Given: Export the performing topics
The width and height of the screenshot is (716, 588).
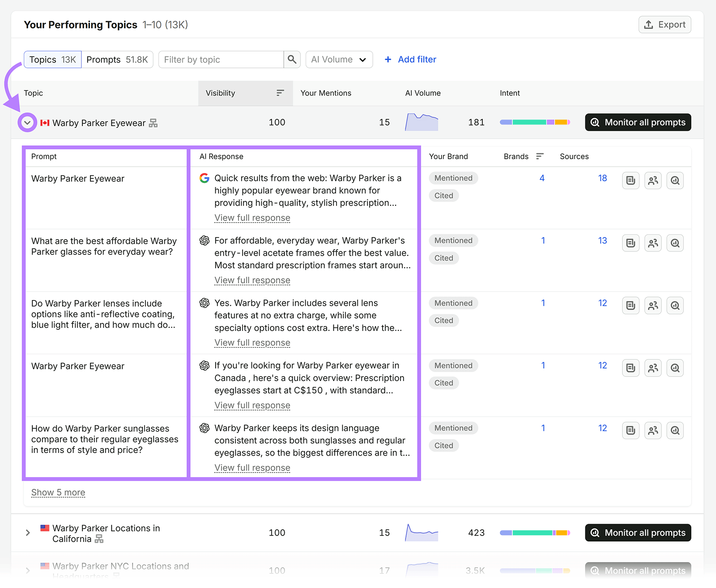Looking at the screenshot, I should click(665, 25).
